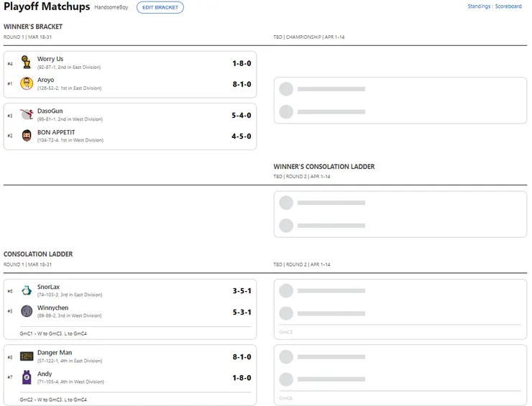Open the Standings link
This screenshot has width=532, height=406.
479,6
